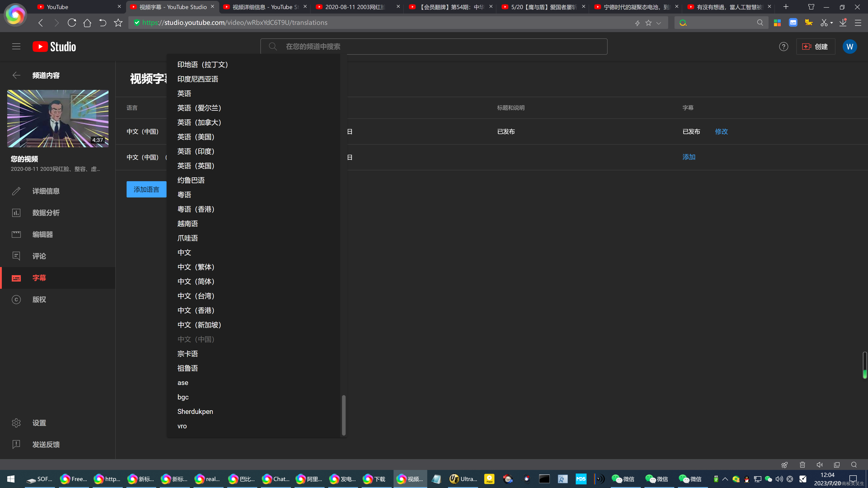868x488 pixels.
Task: Select 英语（美国） from the language list
Action: pyautogui.click(x=196, y=137)
